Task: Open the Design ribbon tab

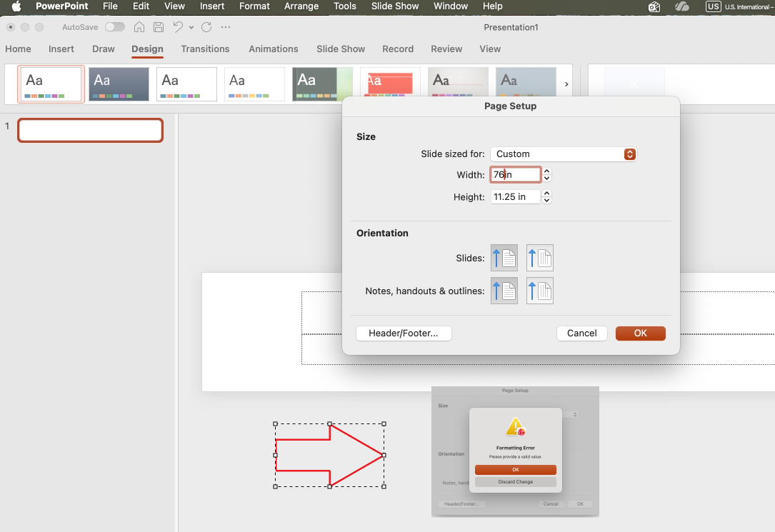Action: 147,49
